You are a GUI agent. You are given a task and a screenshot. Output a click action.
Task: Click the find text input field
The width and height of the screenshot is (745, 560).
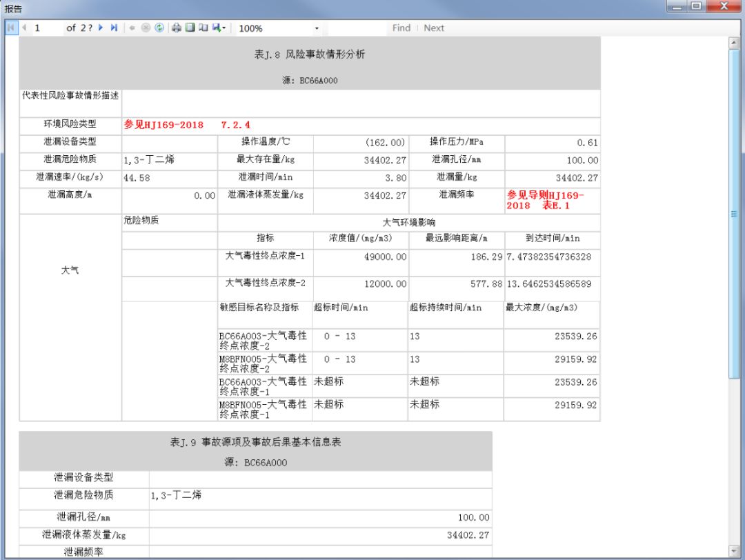pos(357,28)
